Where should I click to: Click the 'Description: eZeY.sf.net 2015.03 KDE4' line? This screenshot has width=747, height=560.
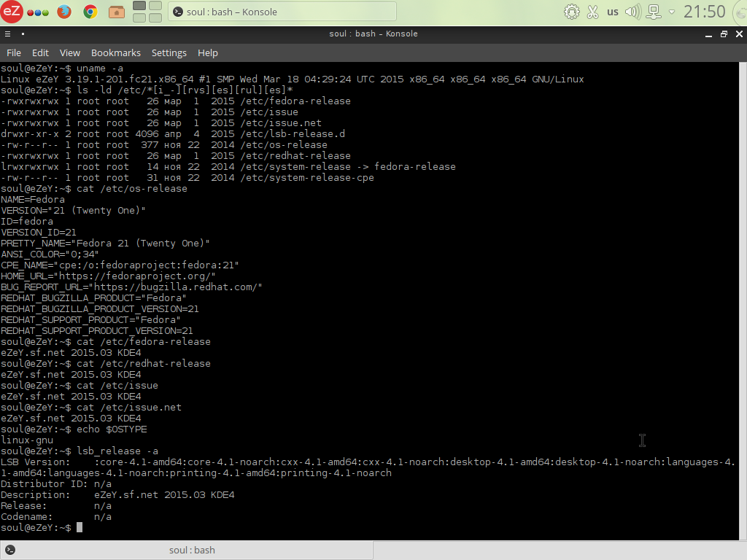tap(117, 495)
